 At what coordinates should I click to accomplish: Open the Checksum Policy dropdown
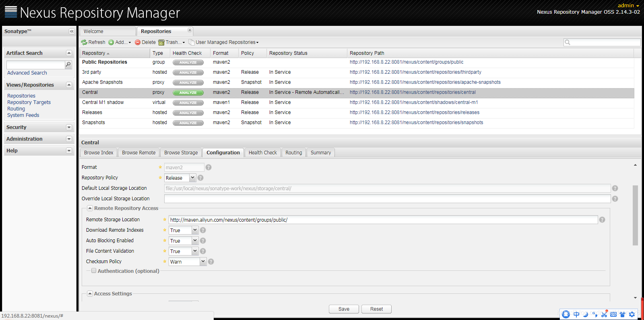point(203,262)
